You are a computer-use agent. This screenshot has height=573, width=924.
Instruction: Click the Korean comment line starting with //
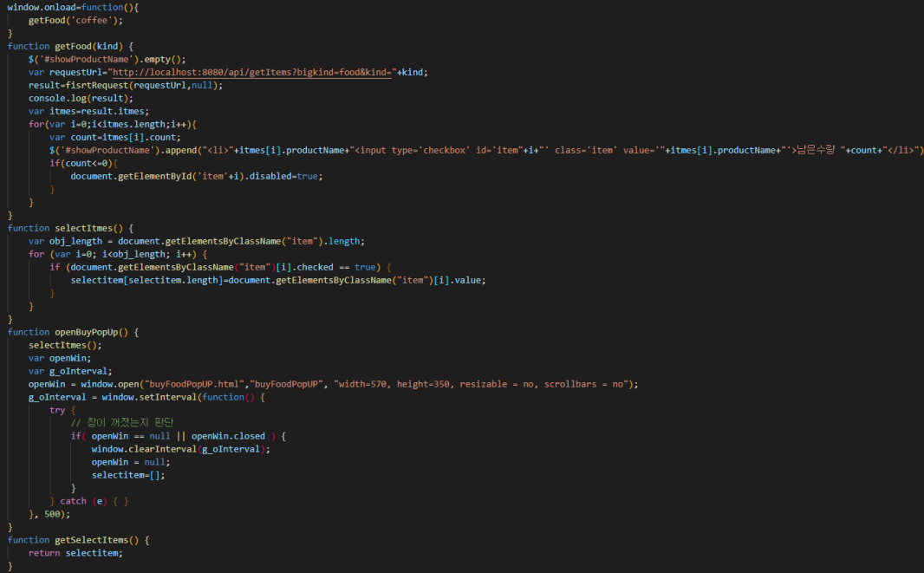click(122, 423)
